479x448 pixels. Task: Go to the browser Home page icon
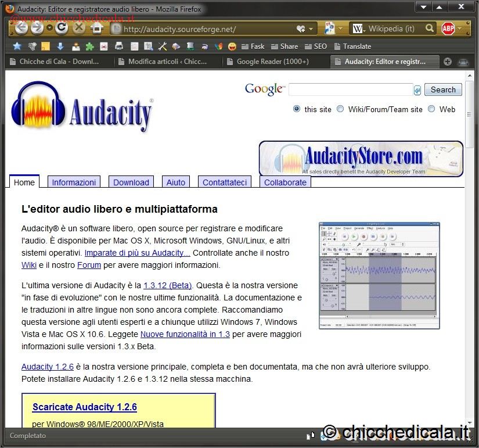pyautogui.click(x=96, y=28)
